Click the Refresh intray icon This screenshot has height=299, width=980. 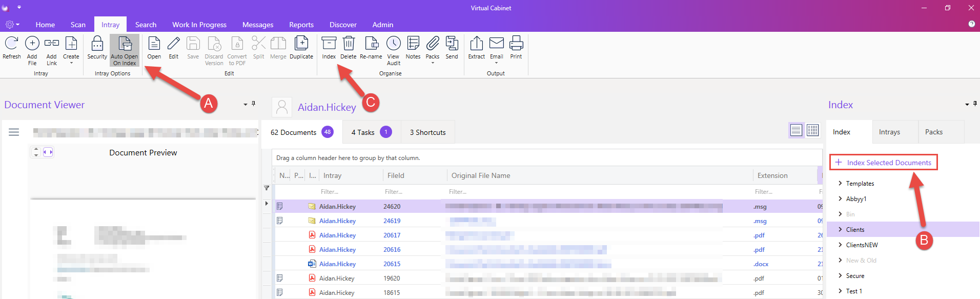(11, 43)
